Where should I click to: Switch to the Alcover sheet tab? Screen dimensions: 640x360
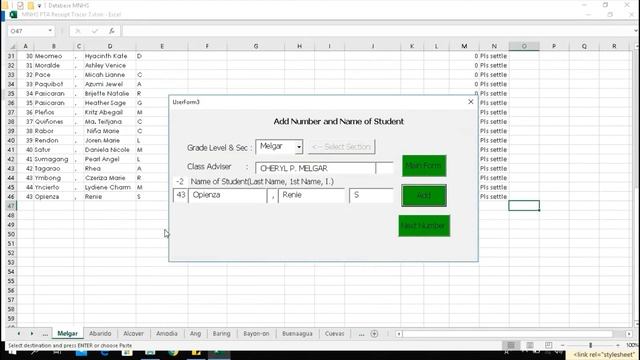[x=133, y=333]
